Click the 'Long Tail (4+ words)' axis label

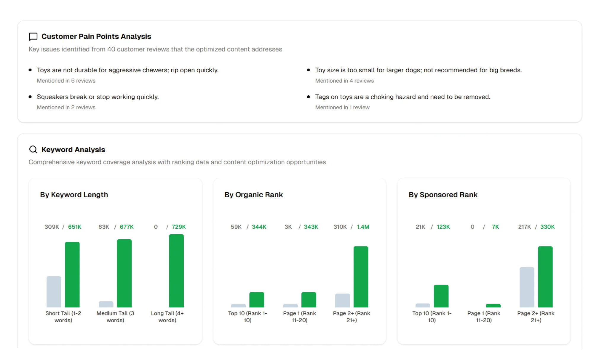(x=167, y=317)
